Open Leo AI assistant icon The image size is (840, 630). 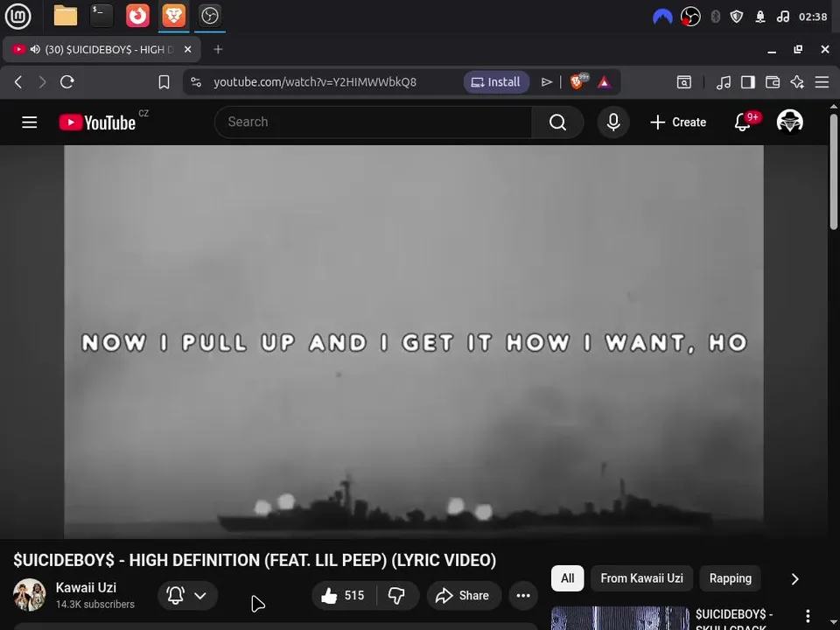tap(797, 82)
